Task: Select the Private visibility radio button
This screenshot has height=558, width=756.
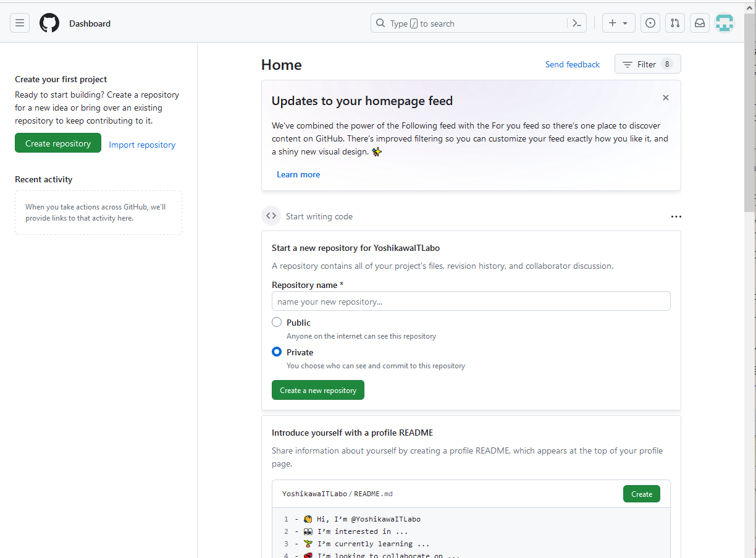Action: (x=277, y=352)
